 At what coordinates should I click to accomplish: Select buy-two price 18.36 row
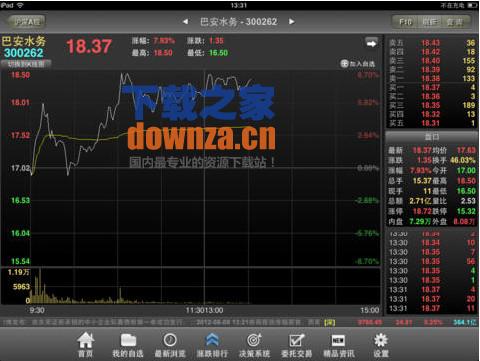click(432, 97)
